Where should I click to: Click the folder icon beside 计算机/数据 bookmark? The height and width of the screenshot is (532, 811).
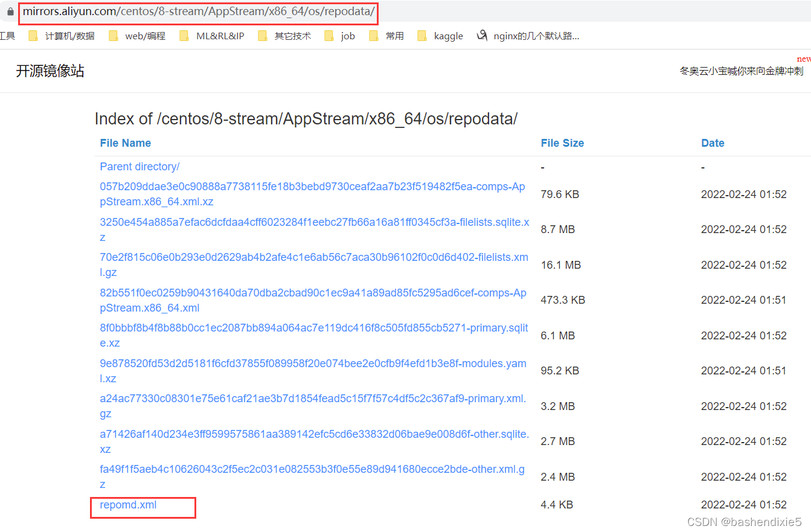click(33, 36)
